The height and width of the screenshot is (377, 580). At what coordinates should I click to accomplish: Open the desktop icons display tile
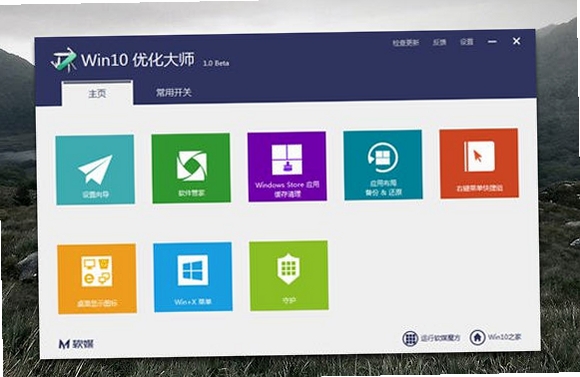click(97, 279)
